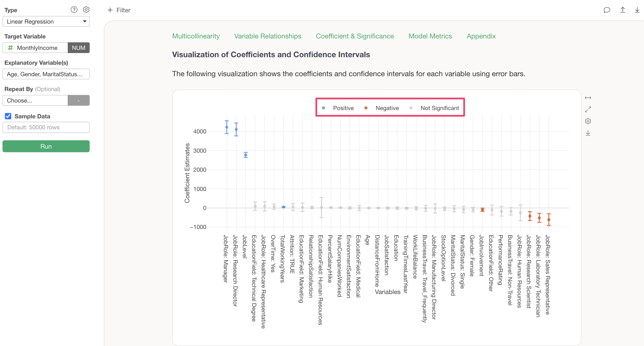
Task: Open the Explanatory Variables selection field
Action: point(46,74)
